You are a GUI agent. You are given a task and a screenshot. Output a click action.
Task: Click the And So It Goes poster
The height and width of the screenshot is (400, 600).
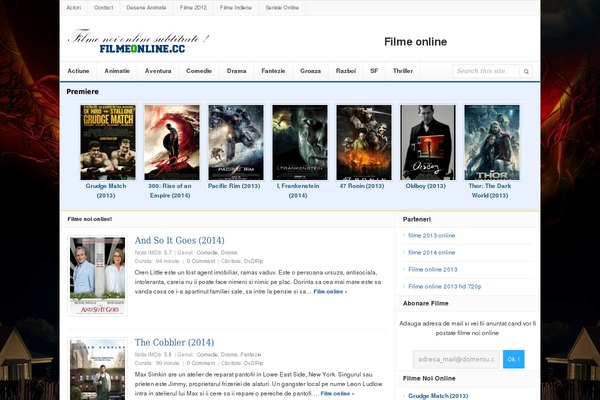pos(98,276)
